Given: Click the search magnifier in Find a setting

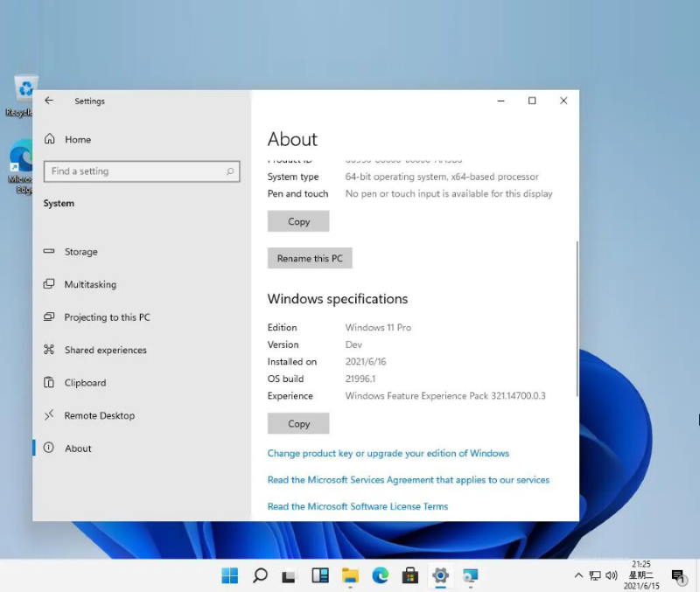Looking at the screenshot, I should [231, 171].
